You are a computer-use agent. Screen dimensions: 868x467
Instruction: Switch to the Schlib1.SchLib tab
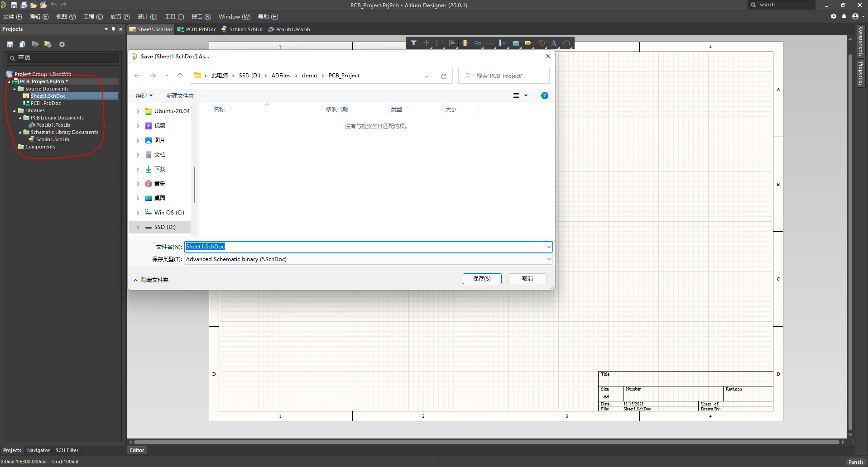pyautogui.click(x=242, y=29)
